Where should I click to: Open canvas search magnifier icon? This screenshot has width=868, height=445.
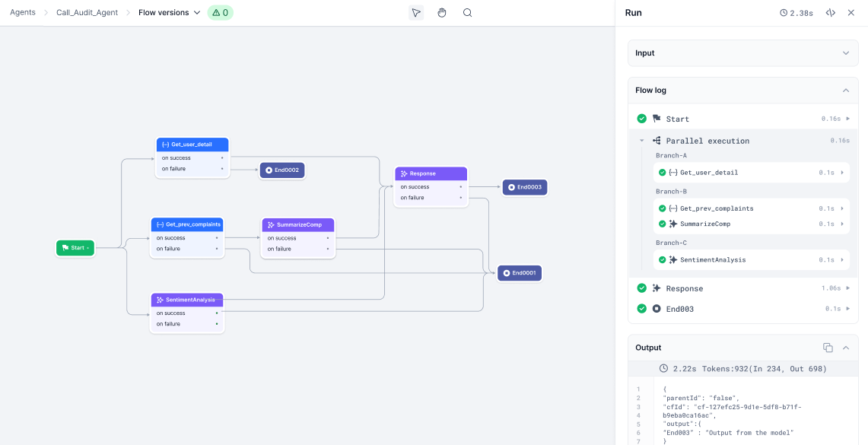tap(468, 13)
